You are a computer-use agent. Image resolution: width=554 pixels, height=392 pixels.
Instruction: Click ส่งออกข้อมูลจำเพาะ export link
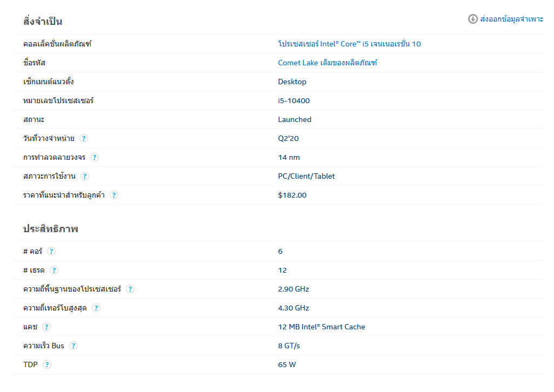point(511,19)
